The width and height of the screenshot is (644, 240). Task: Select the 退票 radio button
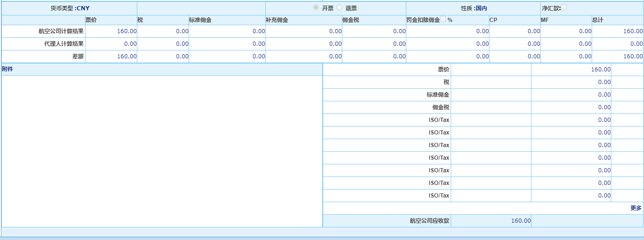click(x=340, y=7)
